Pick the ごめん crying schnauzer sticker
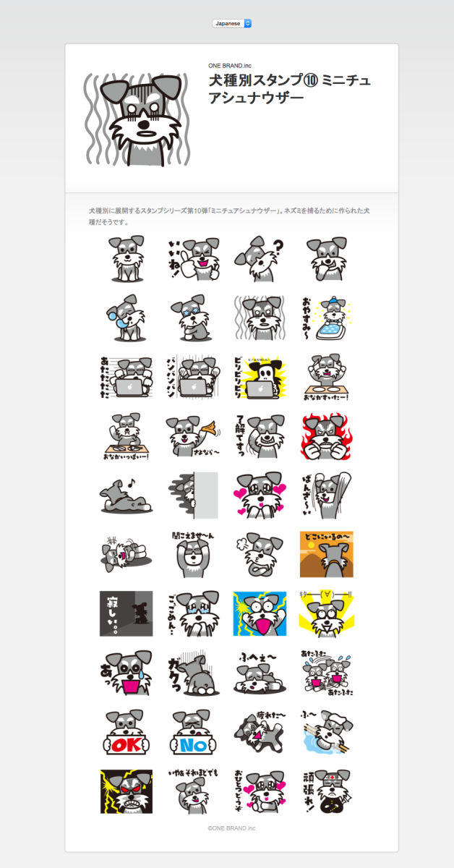454x868 pixels. coord(193,613)
